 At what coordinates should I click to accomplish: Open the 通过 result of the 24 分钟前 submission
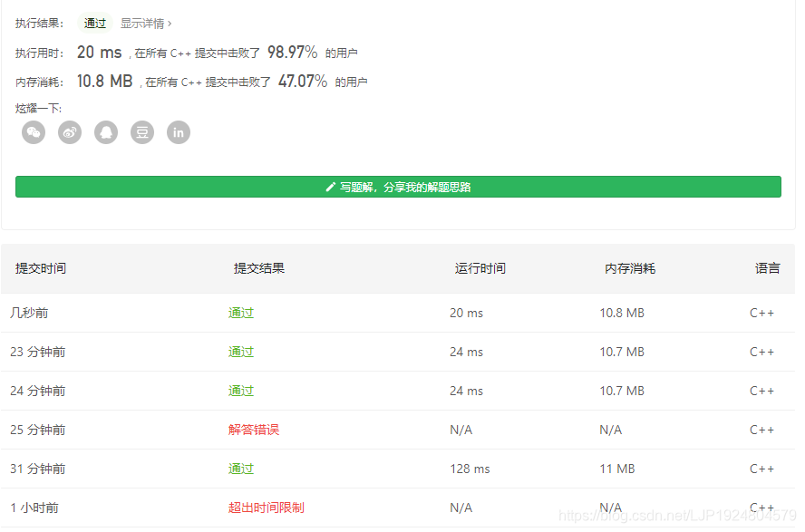[x=241, y=391]
